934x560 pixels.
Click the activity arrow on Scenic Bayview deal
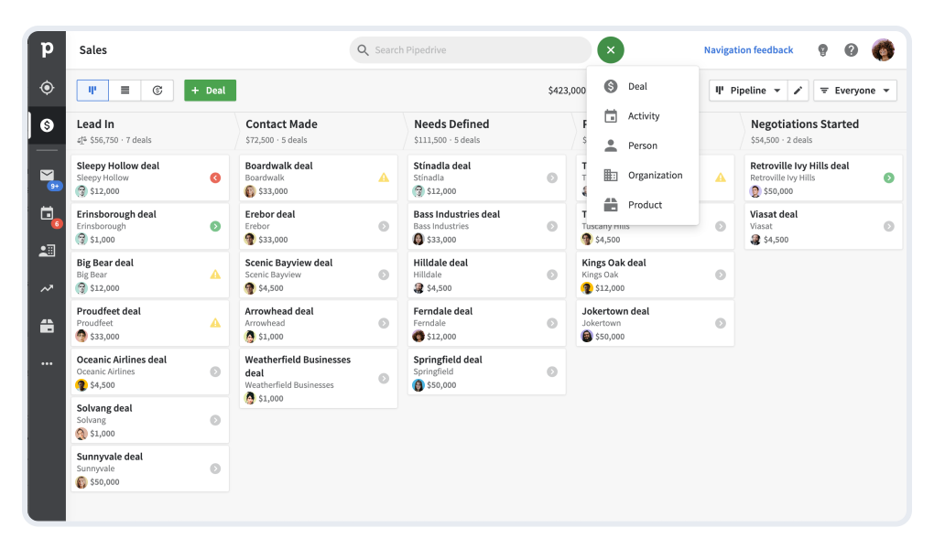tap(385, 275)
